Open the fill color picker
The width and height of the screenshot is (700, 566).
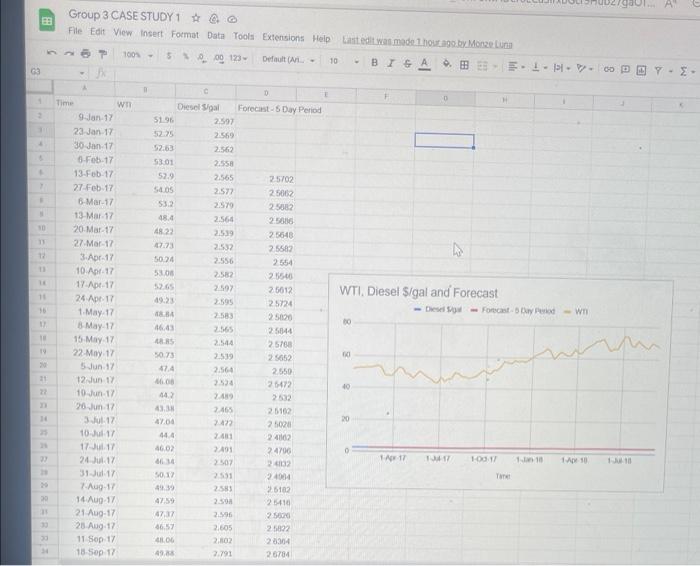tap(447, 64)
